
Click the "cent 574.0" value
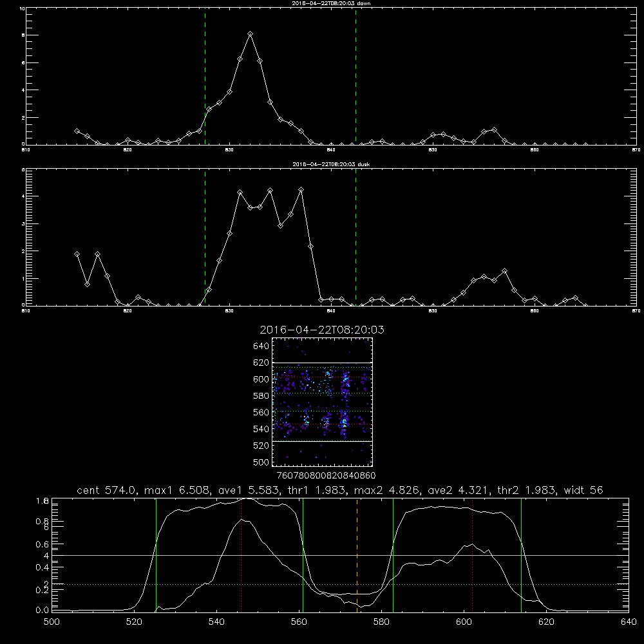107,490
